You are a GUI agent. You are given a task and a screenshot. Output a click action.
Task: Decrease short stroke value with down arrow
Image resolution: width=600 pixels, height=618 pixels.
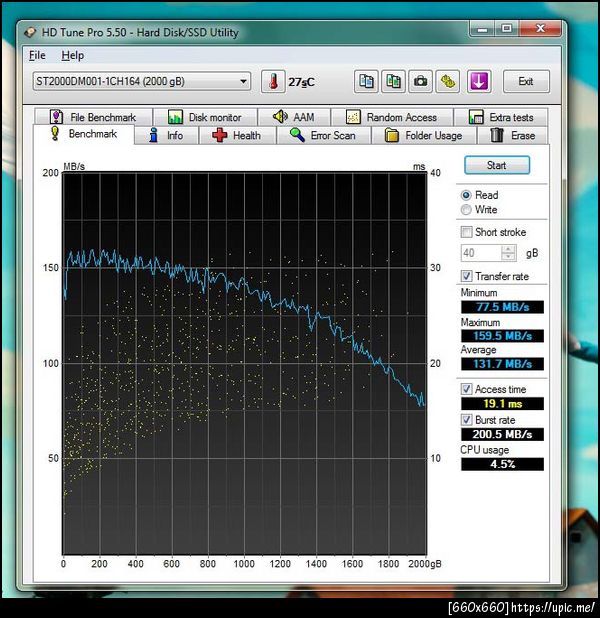point(509,257)
